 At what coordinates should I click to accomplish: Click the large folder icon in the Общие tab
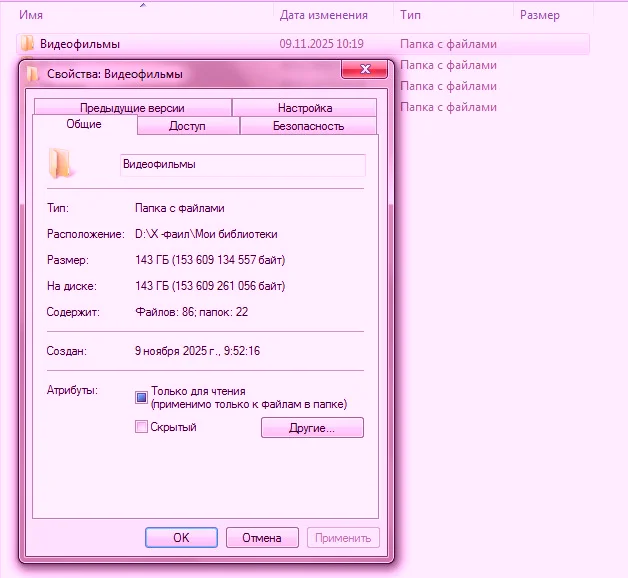(60, 163)
